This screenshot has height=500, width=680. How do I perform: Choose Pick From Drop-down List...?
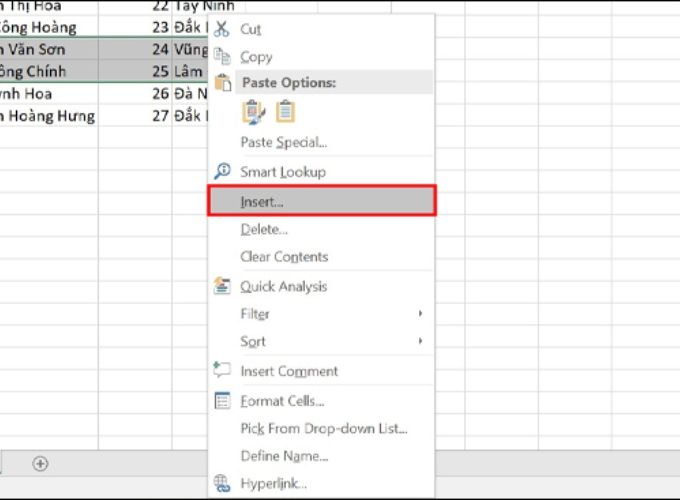pyautogui.click(x=321, y=428)
